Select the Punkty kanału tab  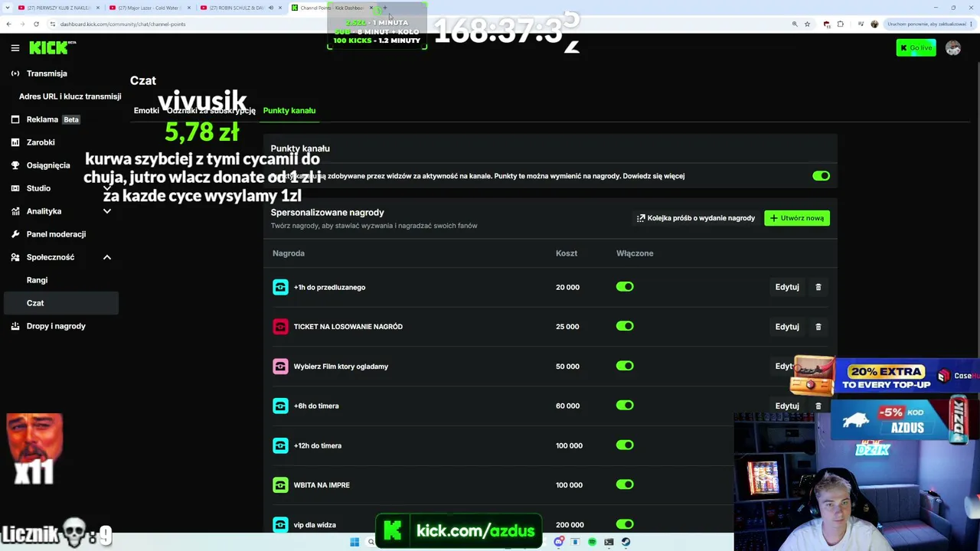tap(289, 110)
